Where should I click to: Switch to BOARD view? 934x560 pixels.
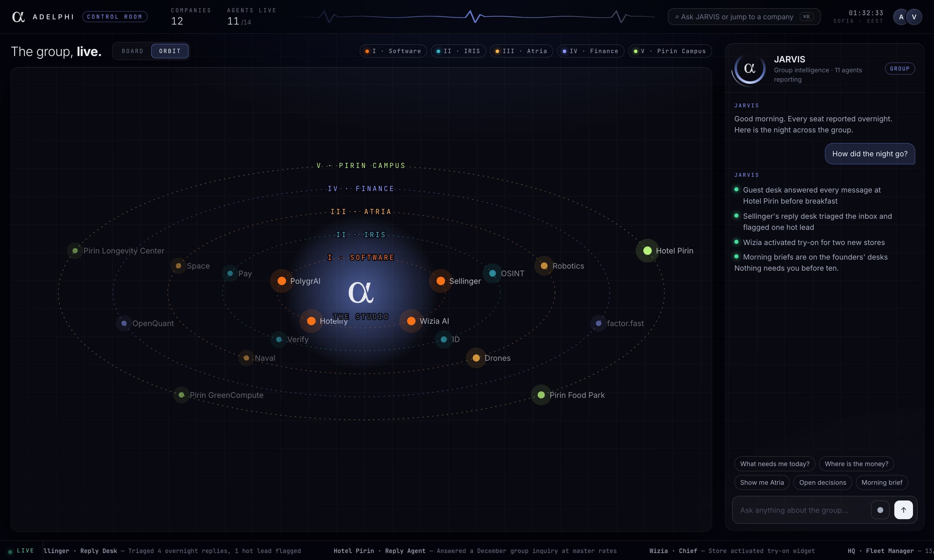(x=133, y=51)
